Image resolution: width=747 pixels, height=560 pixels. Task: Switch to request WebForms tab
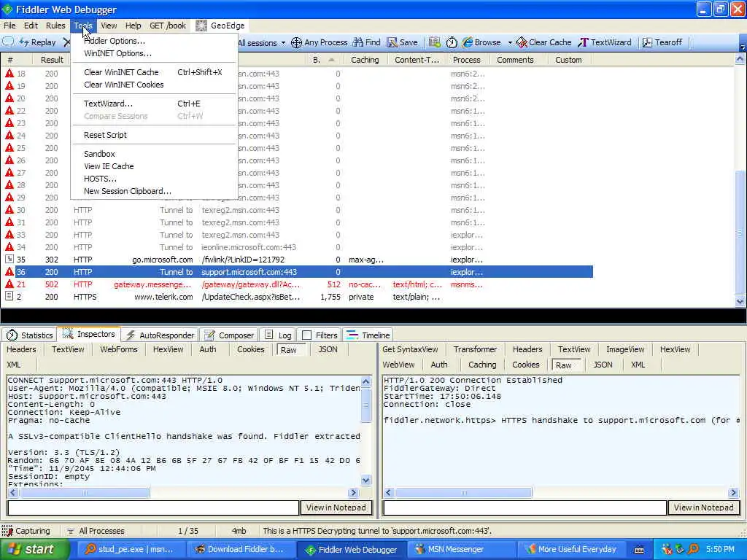pyautogui.click(x=119, y=349)
